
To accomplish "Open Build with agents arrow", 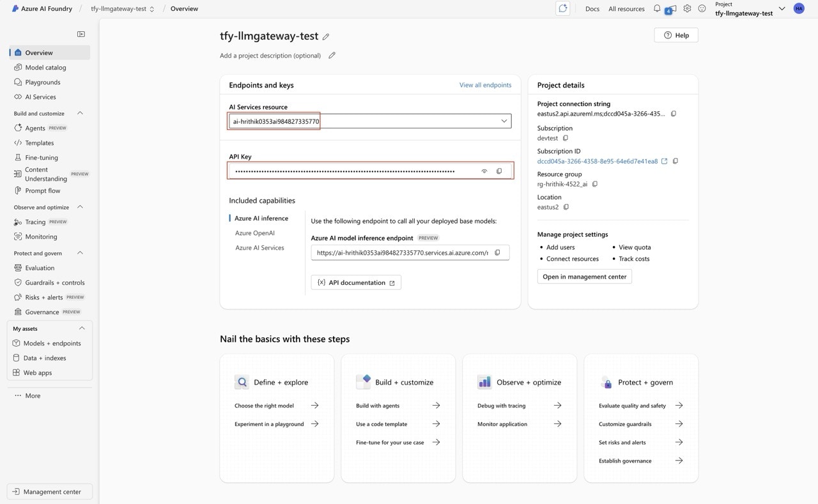I will pyautogui.click(x=436, y=406).
